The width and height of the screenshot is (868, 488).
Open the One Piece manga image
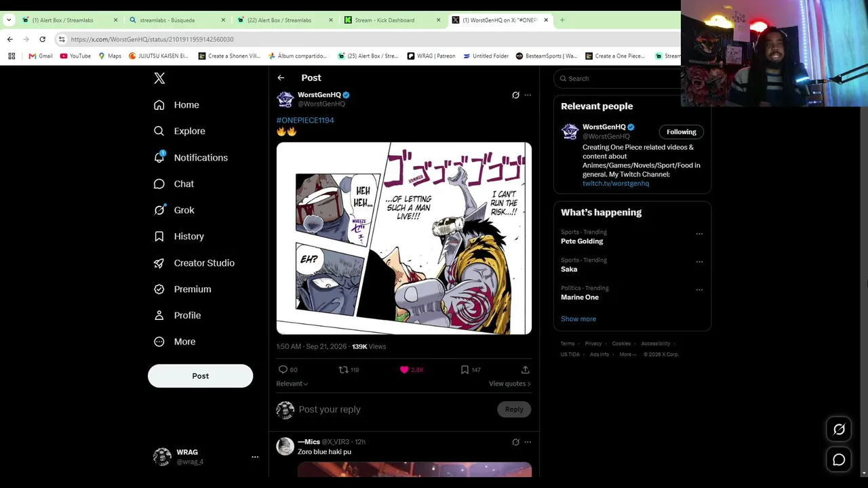click(x=403, y=238)
